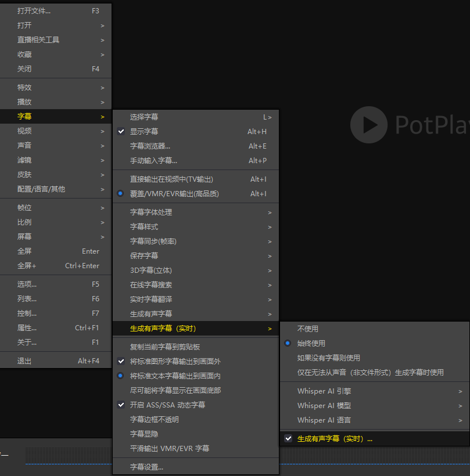This screenshot has width=470, height=476.
Task: Expand 保存字幕 submenu
Action: 196,255
